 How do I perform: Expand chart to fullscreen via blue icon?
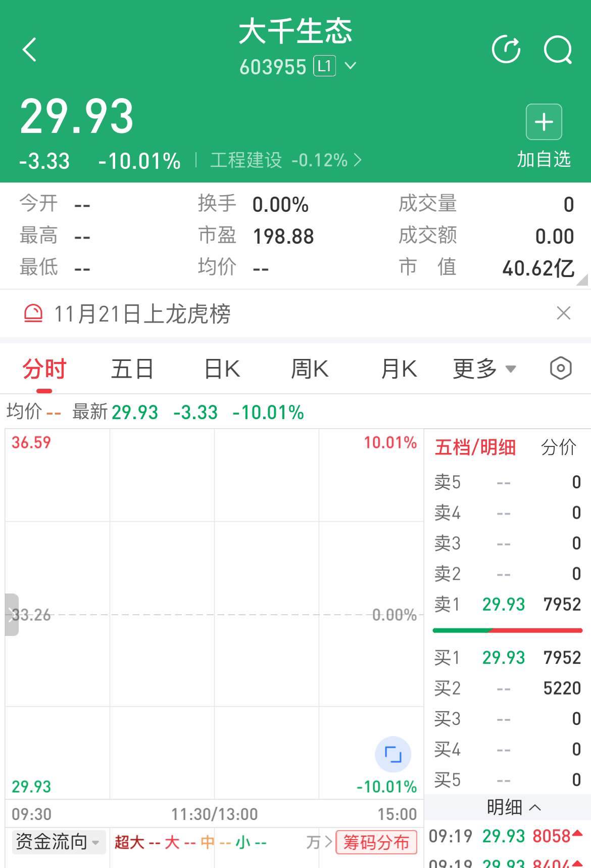(x=393, y=754)
